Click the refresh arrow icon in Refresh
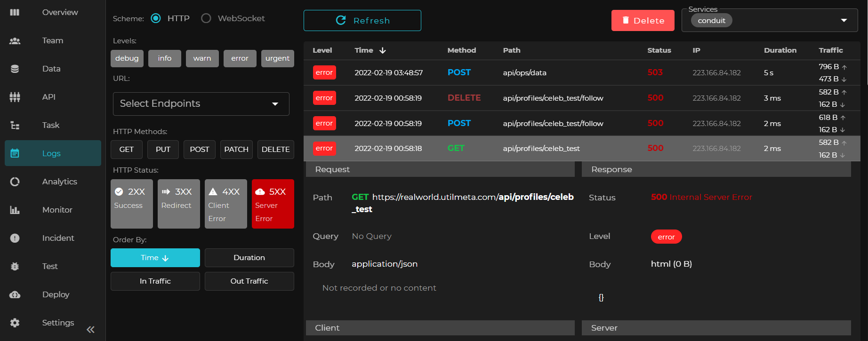This screenshot has height=341, width=868. click(x=341, y=20)
